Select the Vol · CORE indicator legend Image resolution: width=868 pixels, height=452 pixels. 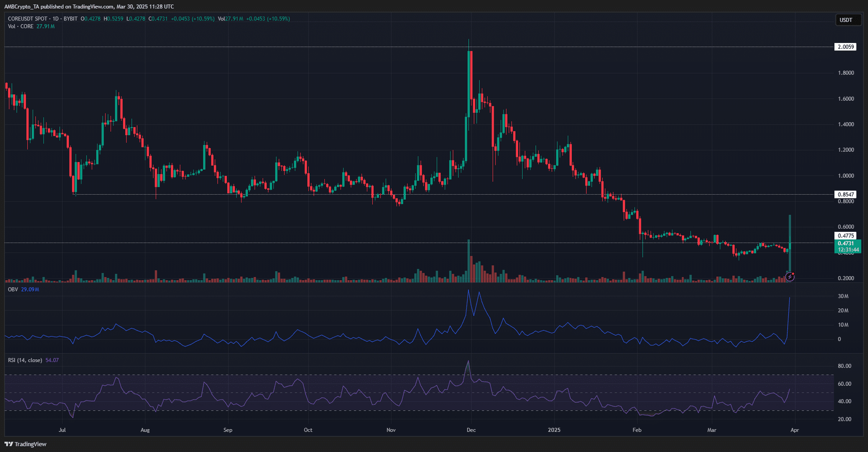pos(21,26)
